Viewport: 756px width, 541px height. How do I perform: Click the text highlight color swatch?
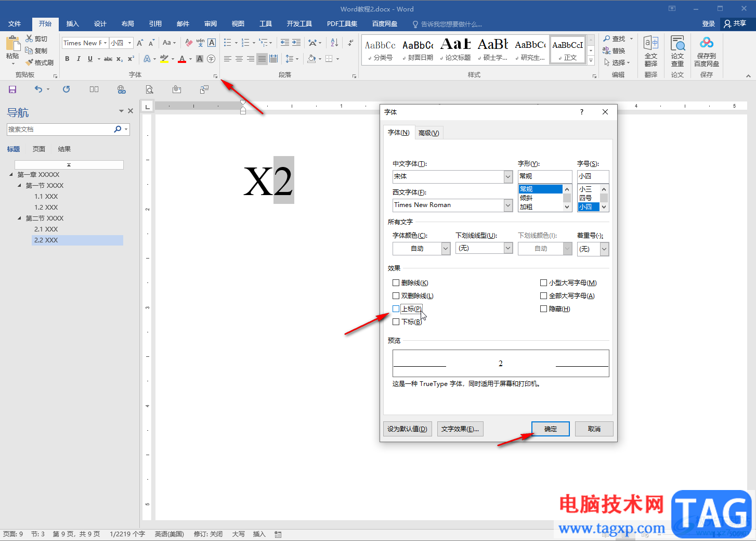(x=164, y=59)
